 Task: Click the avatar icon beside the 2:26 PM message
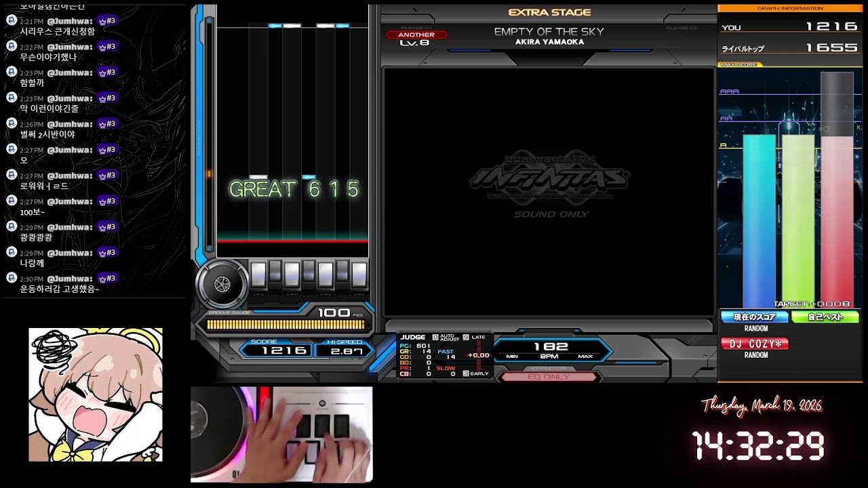pyautogui.click(x=12, y=123)
